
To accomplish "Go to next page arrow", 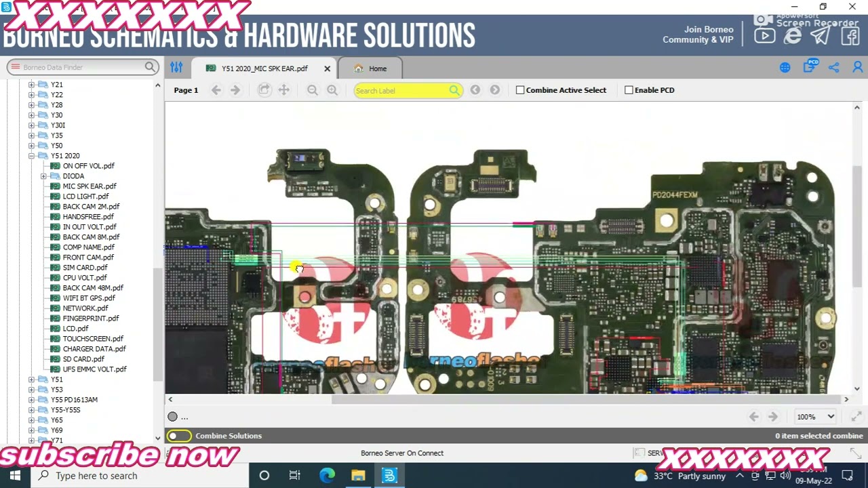I will (x=235, y=90).
